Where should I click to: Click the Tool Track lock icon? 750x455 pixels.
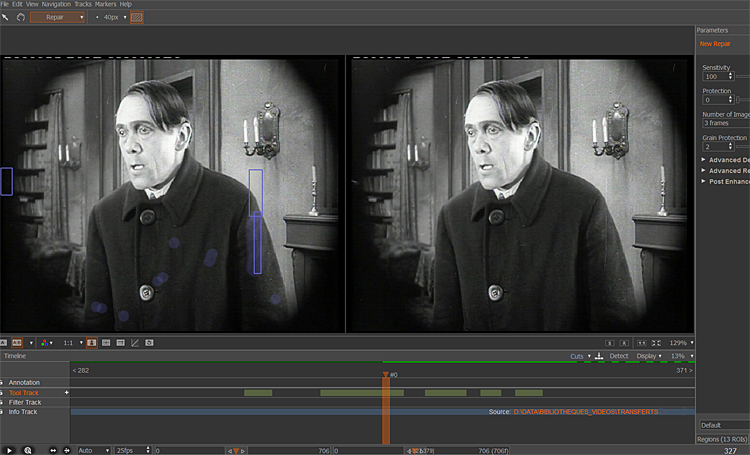click(x=1, y=392)
